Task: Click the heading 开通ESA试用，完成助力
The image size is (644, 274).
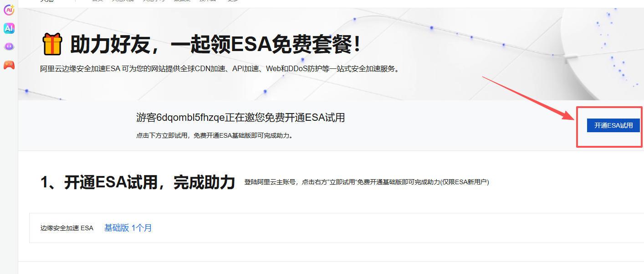Action: [137, 181]
